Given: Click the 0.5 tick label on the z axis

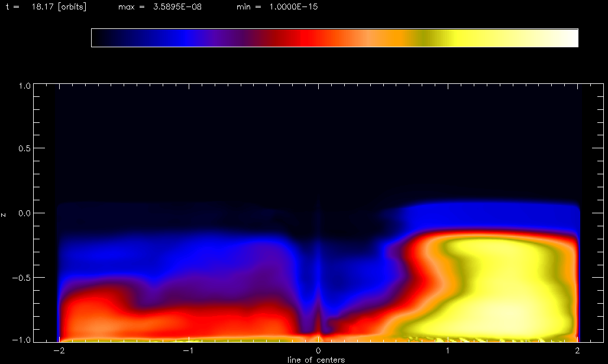Looking at the screenshot, I should pyautogui.click(x=23, y=148).
